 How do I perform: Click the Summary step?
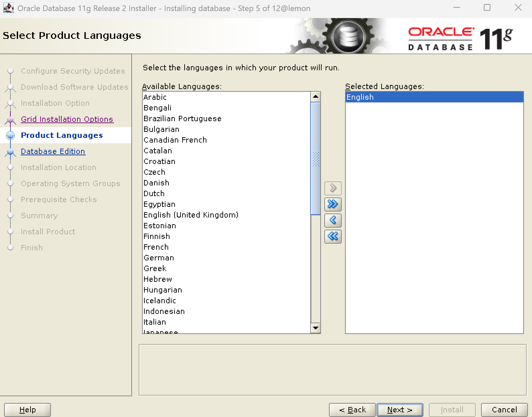pyautogui.click(x=39, y=216)
